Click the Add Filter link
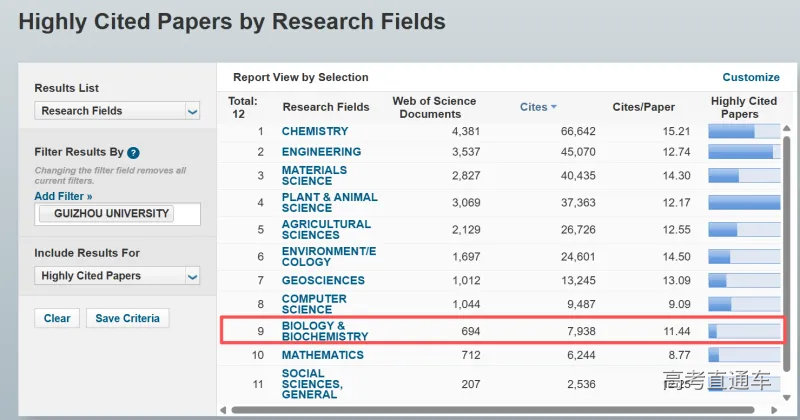This screenshot has width=800, height=420. [x=63, y=197]
